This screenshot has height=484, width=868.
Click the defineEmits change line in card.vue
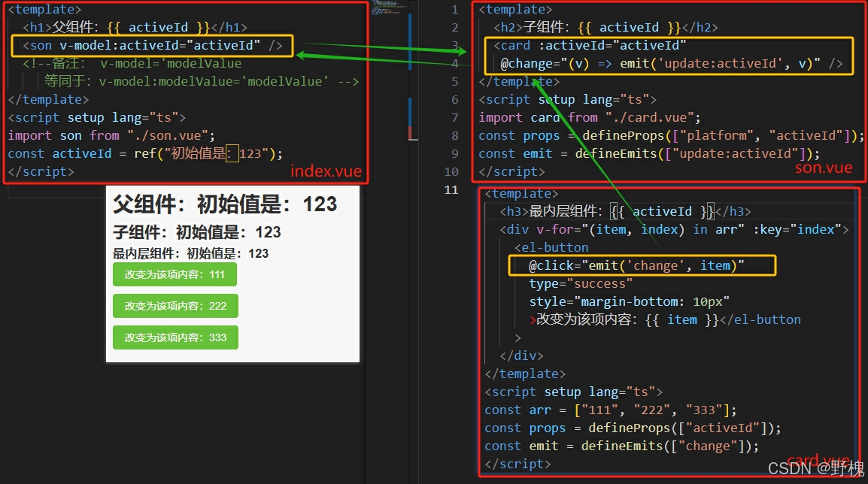point(621,446)
